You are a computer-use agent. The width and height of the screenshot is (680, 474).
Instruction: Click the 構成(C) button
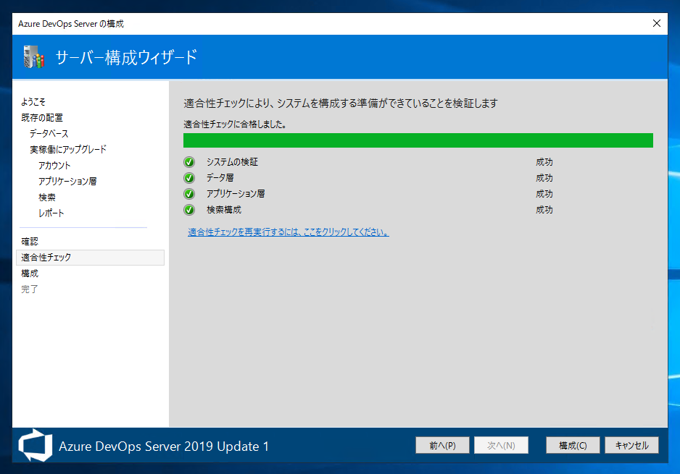tap(573, 445)
